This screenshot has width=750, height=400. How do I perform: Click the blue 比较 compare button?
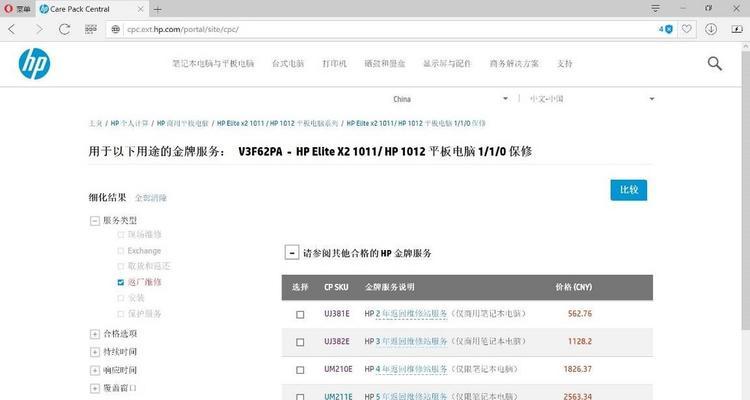[629, 190]
